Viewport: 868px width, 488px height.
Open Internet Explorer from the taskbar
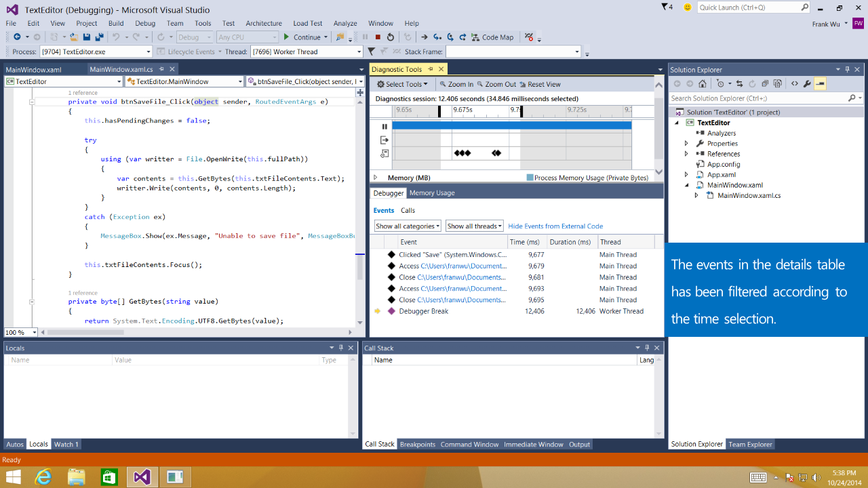coord(43,476)
